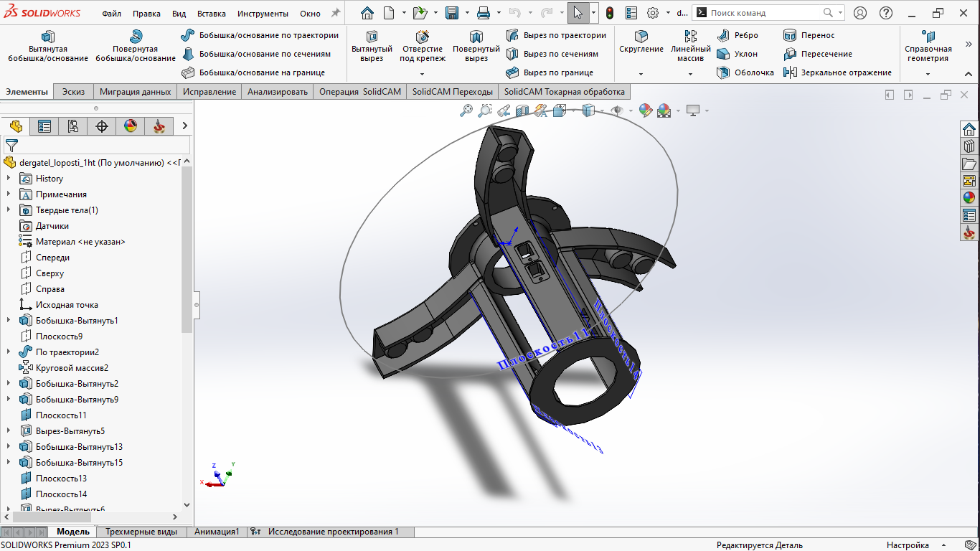Select the Исходная точка origin item

(67, 305)
